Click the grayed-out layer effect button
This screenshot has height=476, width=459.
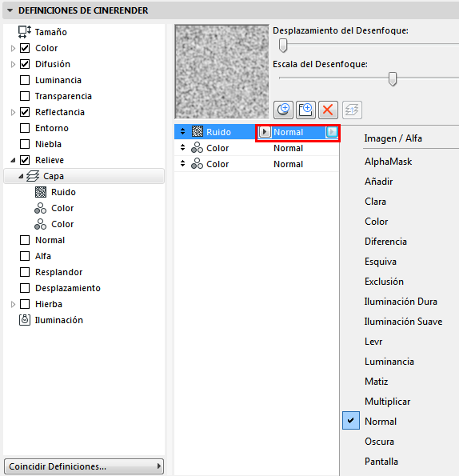[x=352, y=110]
